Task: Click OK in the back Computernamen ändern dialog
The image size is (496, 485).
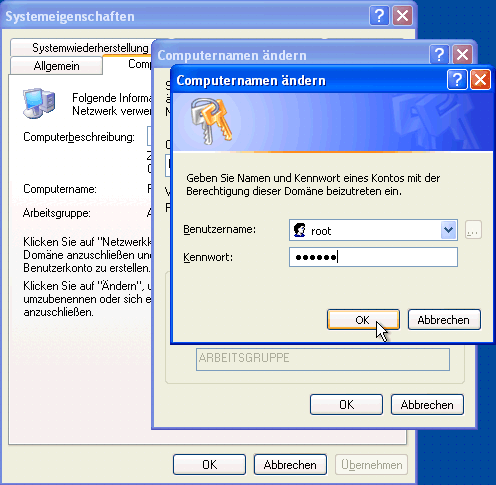Action: [346, 404]
